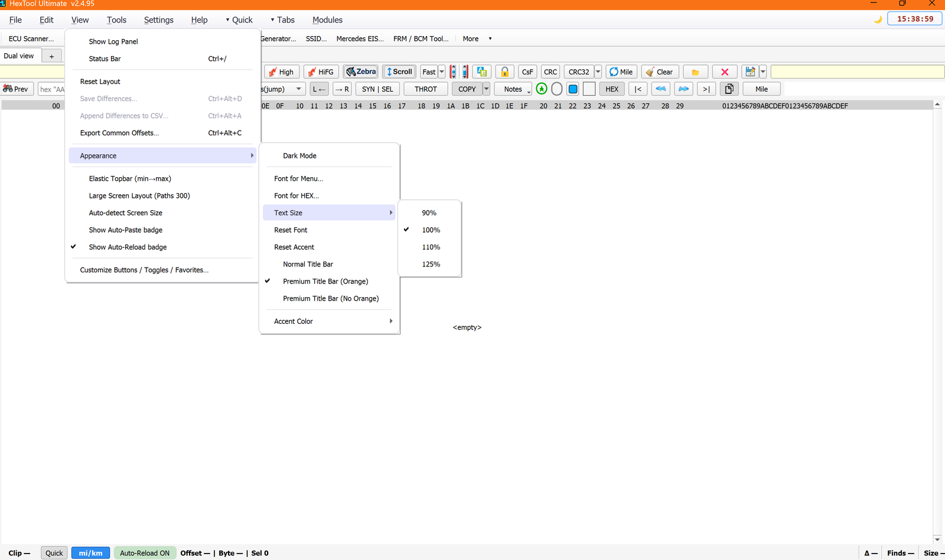Click the High highlight button
The image size is (945, 560).
(x=282, y=72)
